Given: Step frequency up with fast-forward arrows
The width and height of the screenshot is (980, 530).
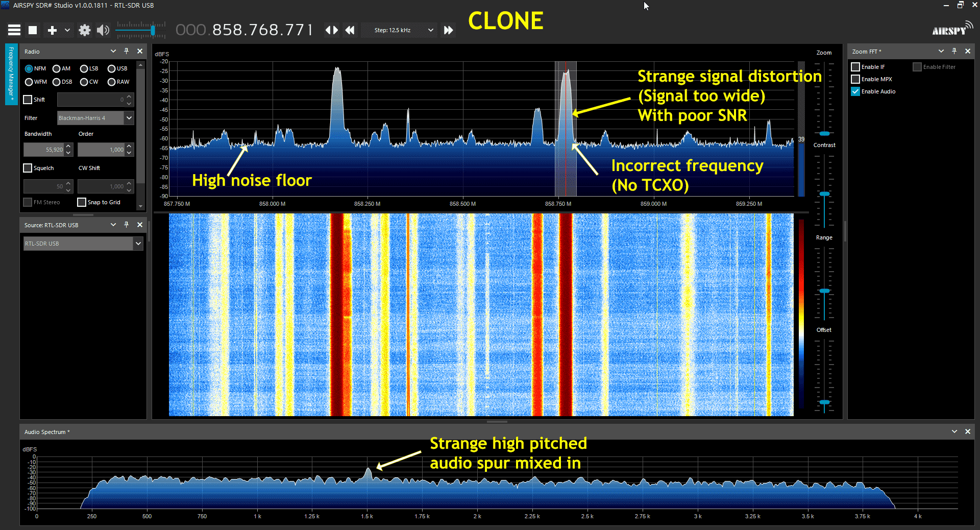Looking at the screenshot, I should (449, 30).
